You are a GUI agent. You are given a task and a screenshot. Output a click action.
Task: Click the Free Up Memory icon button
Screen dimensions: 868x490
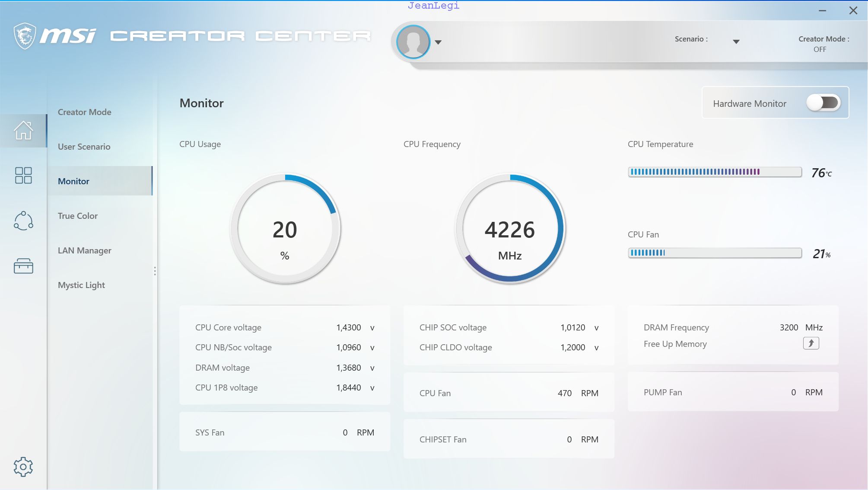[x=811, y=343]
